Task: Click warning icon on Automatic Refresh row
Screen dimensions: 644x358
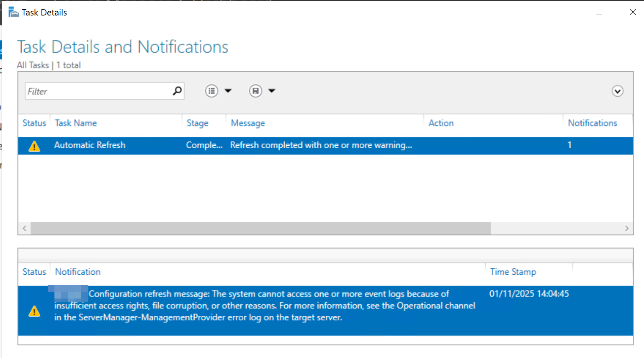Action: [x=34, y=146]
